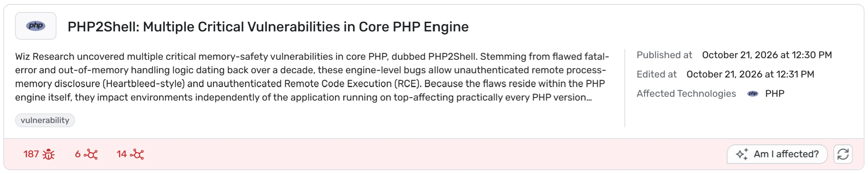Click the refresh icon button

tap(843, 154)
